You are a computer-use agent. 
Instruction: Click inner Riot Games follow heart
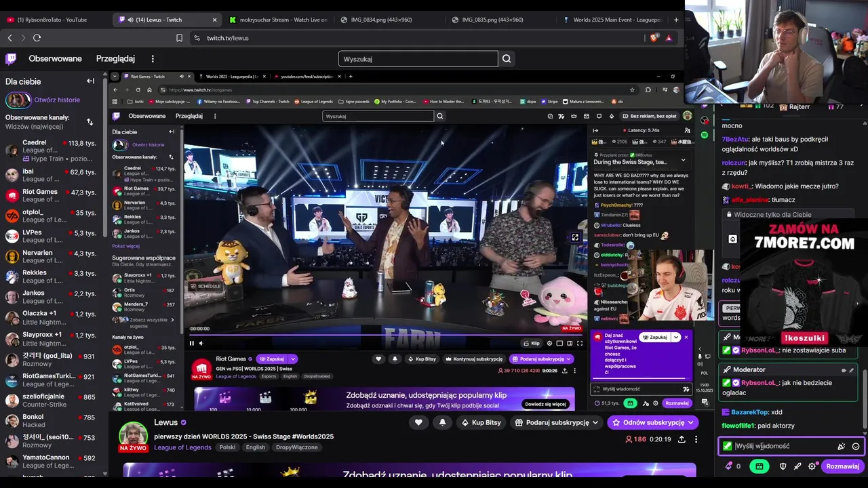378,359
